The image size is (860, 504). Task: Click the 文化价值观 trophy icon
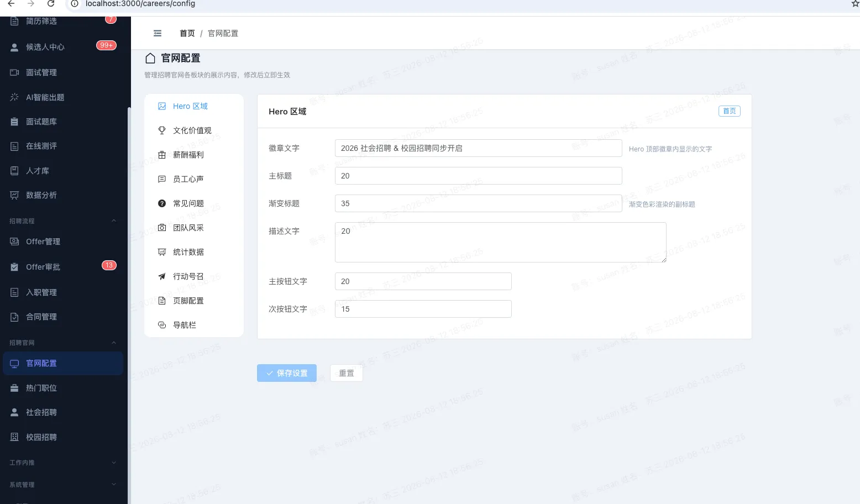point(162,130)
